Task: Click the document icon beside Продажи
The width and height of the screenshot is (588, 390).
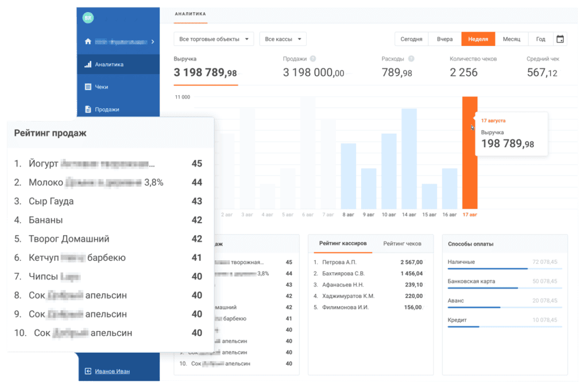Action: pos(88,110)
